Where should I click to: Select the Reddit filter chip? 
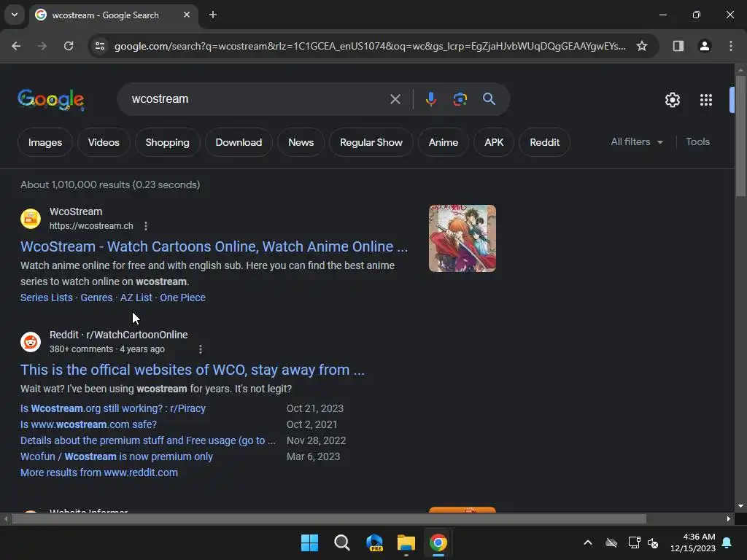544,142
